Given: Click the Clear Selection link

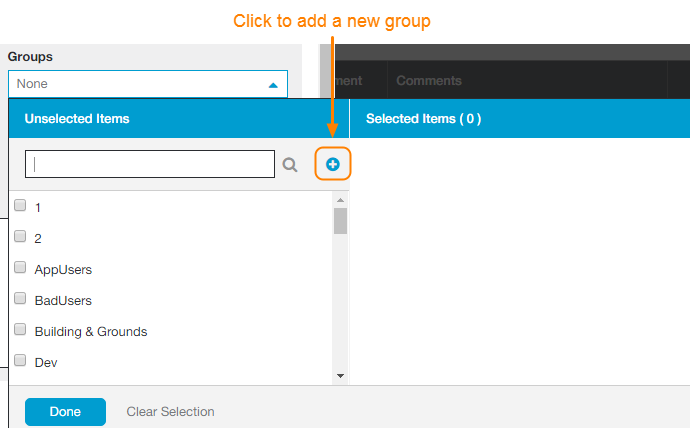Looking at the screenshot, I should (x=170, y=412).
